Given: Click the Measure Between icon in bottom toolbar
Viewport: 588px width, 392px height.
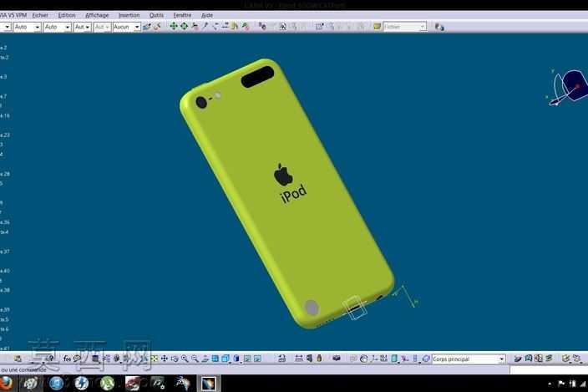Looking at the screenshot, I should (x=298, y=359).
